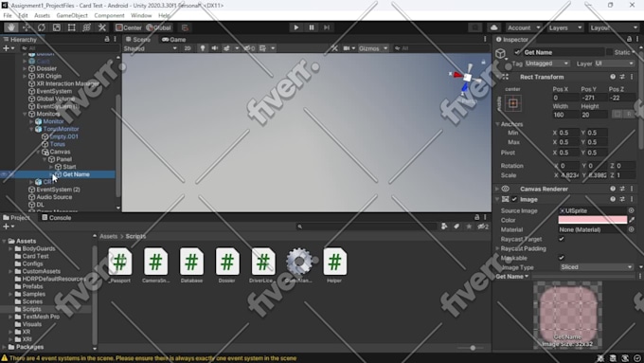Screen dimensions: 644x363
Task: Open cloud services icon
Action: click(x=494, y=27)
